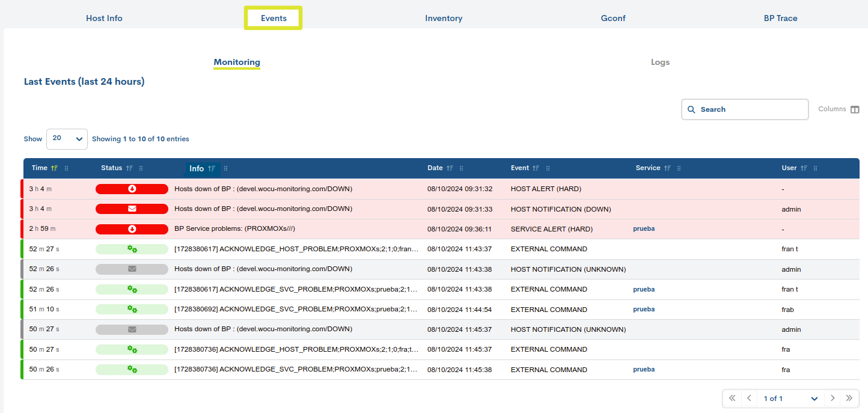
Task: Click the green acknowledge gears icon for ACKNOWLEDGE_HOST_PROBLEM
Action: 132,248
